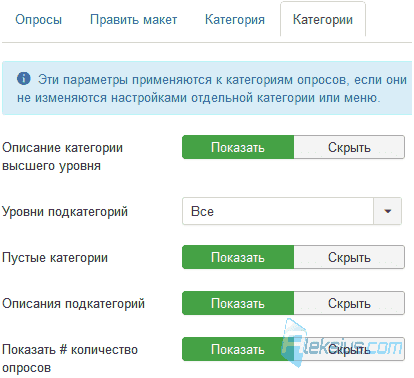Open the Категория tab

pos(235,19)
